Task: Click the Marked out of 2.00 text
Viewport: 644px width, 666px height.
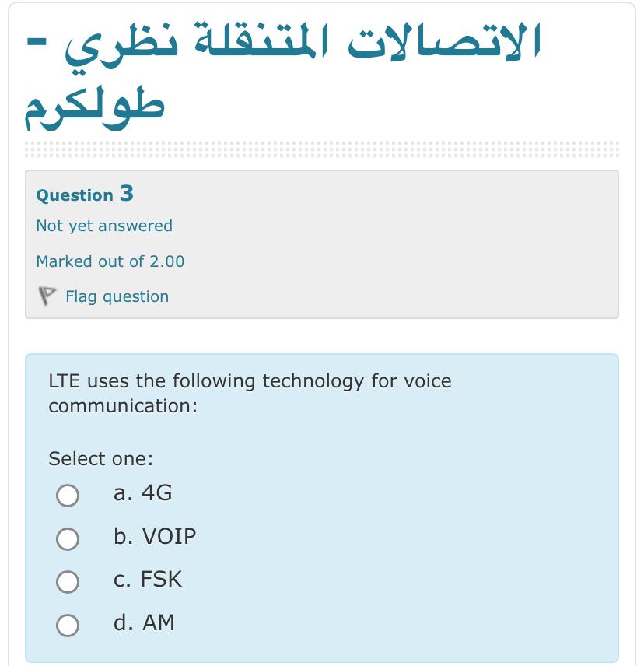Action: [109, 261]
